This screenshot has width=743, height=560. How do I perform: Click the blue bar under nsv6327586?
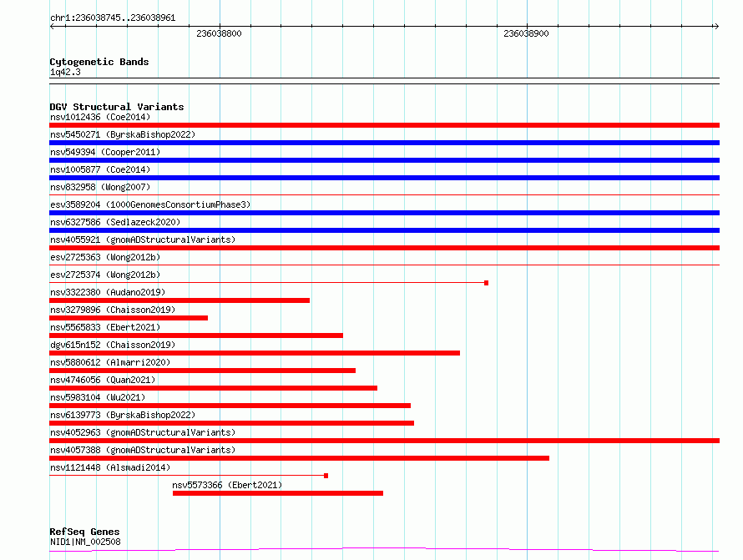(384, 230)
